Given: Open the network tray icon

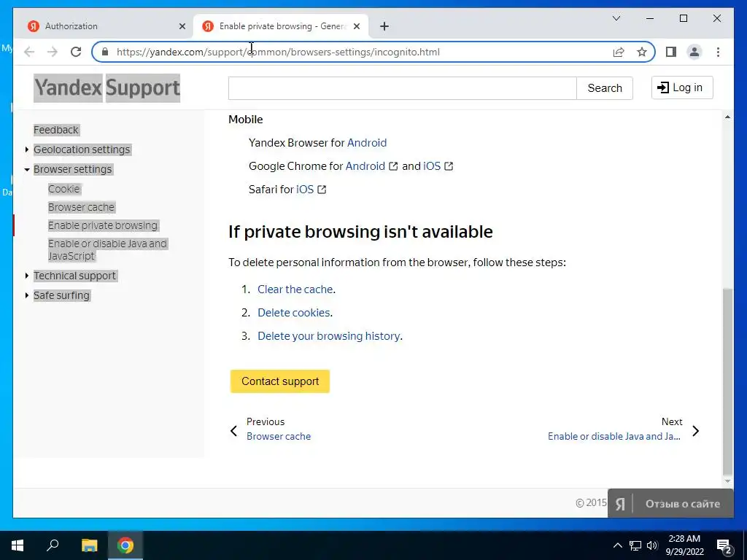Looking at the screenshot, I should click(635, 545).
